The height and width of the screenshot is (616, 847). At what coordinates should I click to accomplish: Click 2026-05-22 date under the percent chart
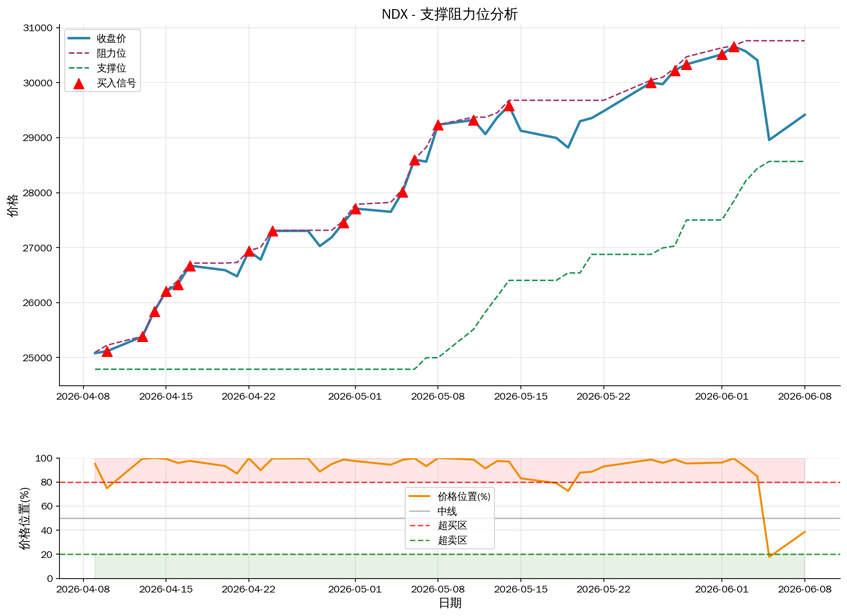(603, 589)
